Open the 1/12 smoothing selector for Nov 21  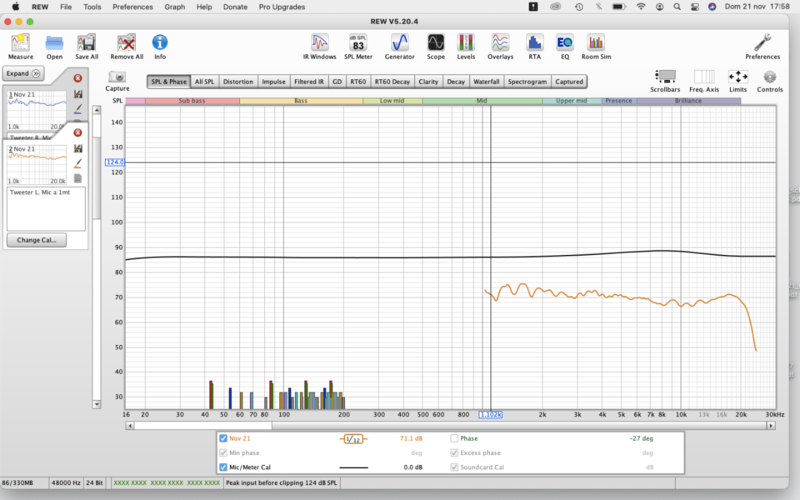click(x=354, y=438)
